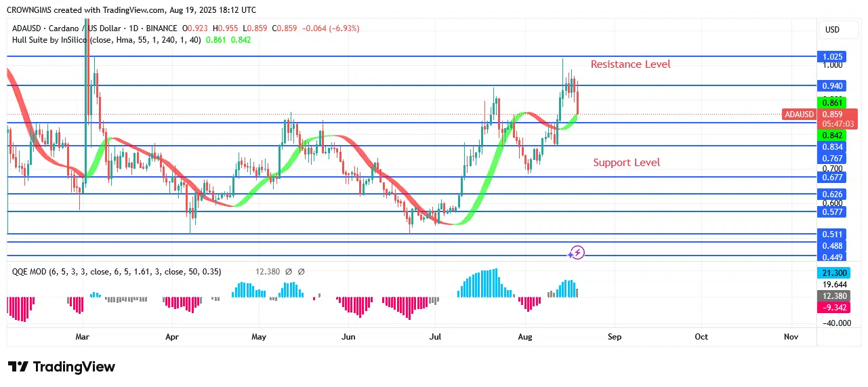The height and width of the screenshot is (387, 868).
Task: Click the red -9.342 QQE value label
Action: 832,308
